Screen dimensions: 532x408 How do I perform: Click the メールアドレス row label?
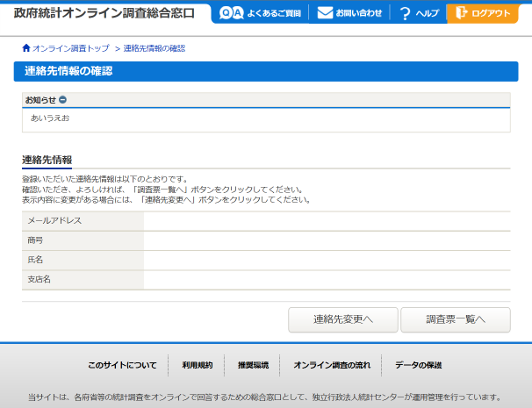tap(54, 220)
